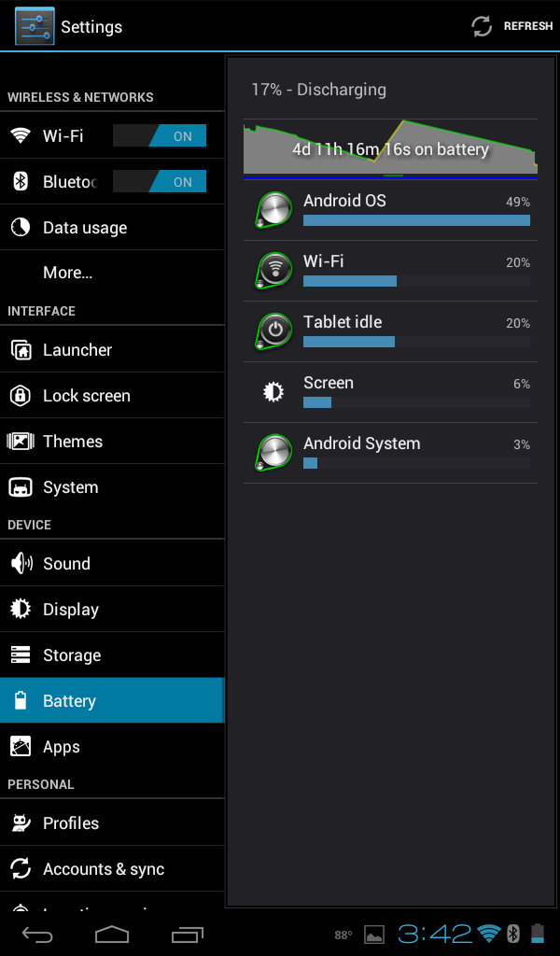Image resolution: width=560 pixels, height=956 pixels.
Task: Tap the Refresh icon in top bar
Action: [x=482, y=26]
